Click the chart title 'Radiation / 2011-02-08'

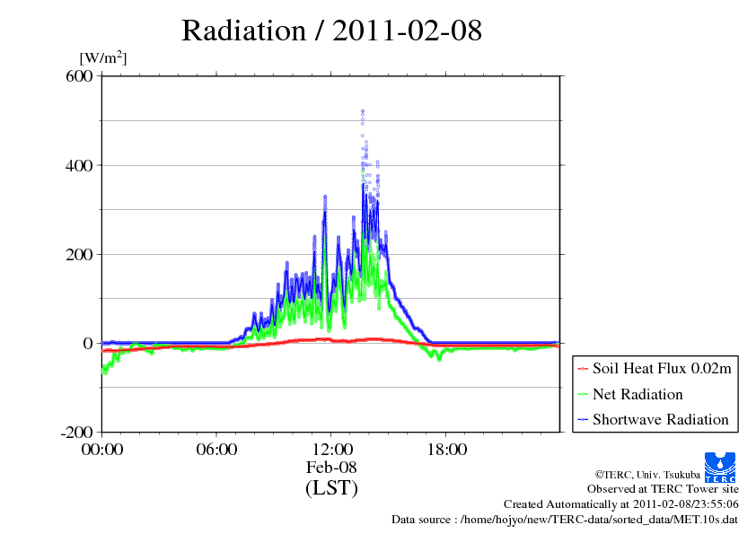coord(331,31)
